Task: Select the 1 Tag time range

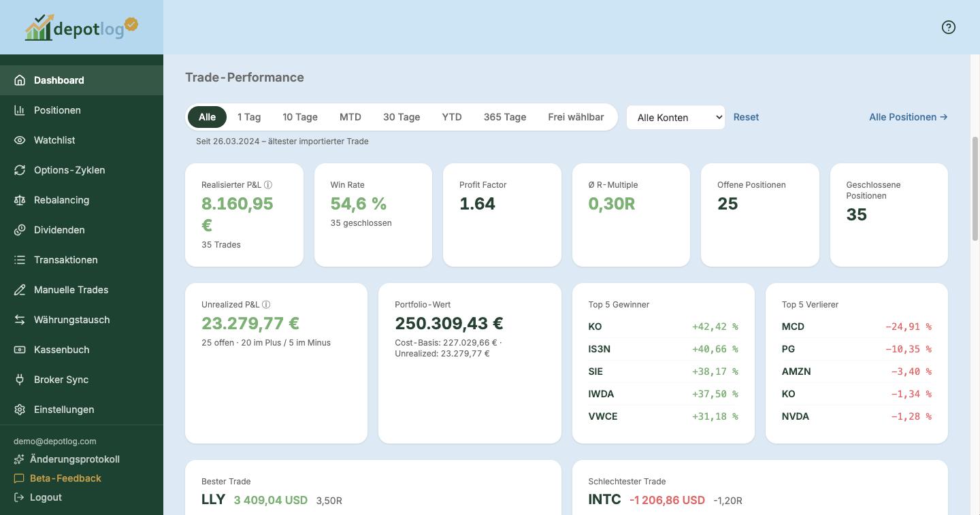Action: (249, 117)
